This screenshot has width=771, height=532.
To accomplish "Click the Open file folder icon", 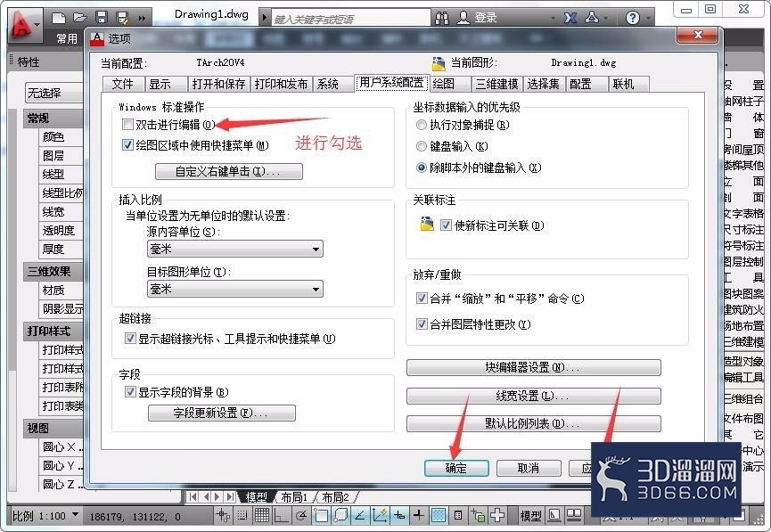I will [79, 18].
